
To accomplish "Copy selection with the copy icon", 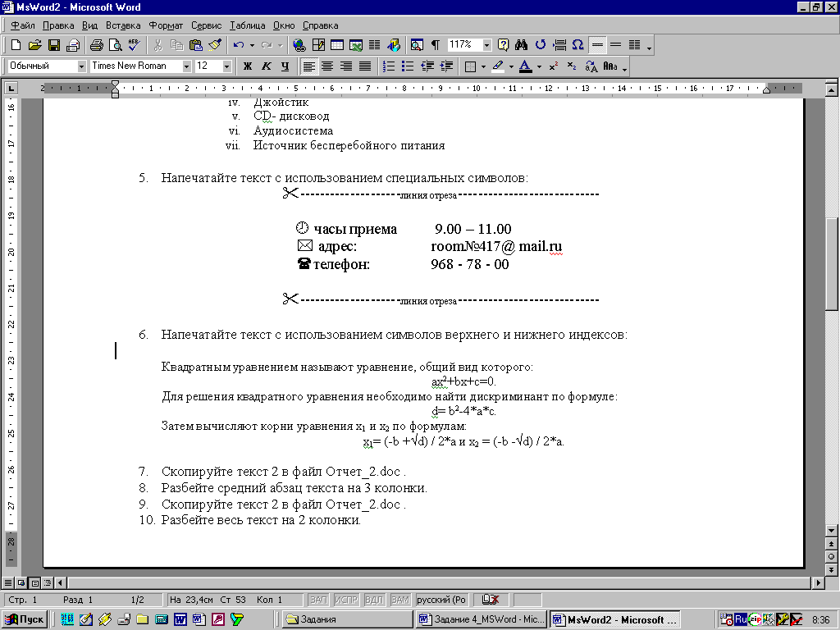I will [176, 46].
